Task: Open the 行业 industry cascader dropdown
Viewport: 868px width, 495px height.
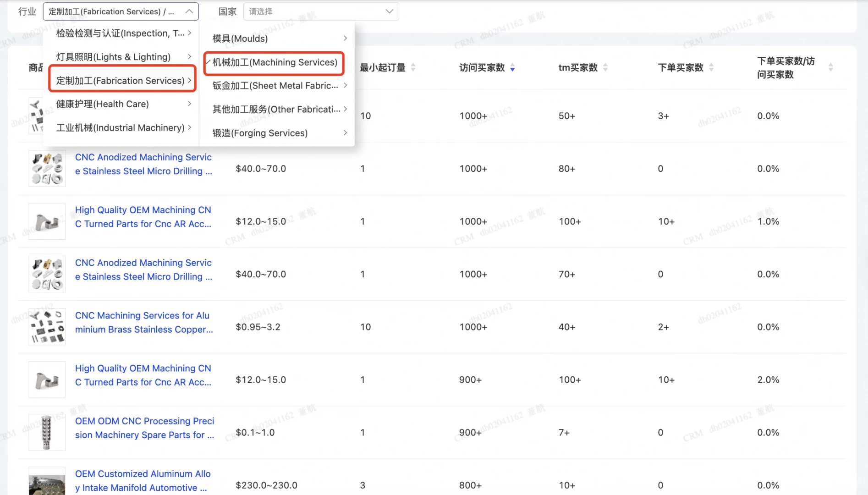Action: coord(121,11)
